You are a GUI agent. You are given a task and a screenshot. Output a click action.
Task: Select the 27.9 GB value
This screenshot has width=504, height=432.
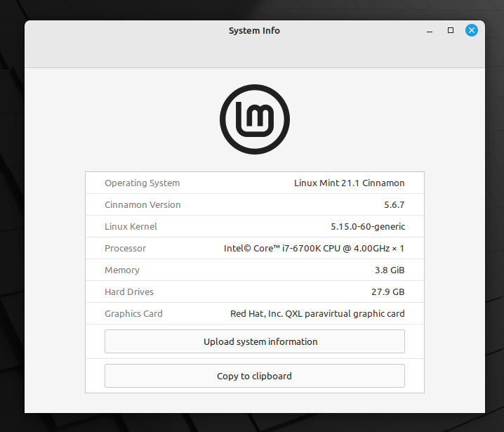coord(387,292)
